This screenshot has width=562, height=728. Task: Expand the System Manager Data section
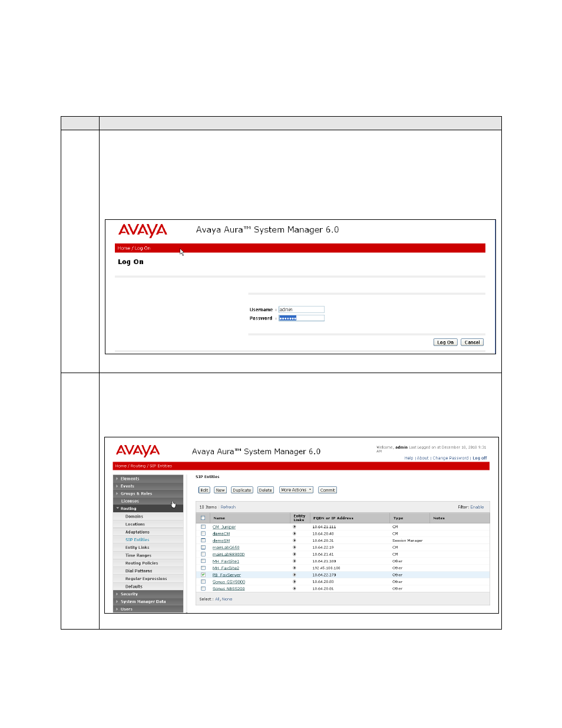pyautogui.click(x=148, y=602)
